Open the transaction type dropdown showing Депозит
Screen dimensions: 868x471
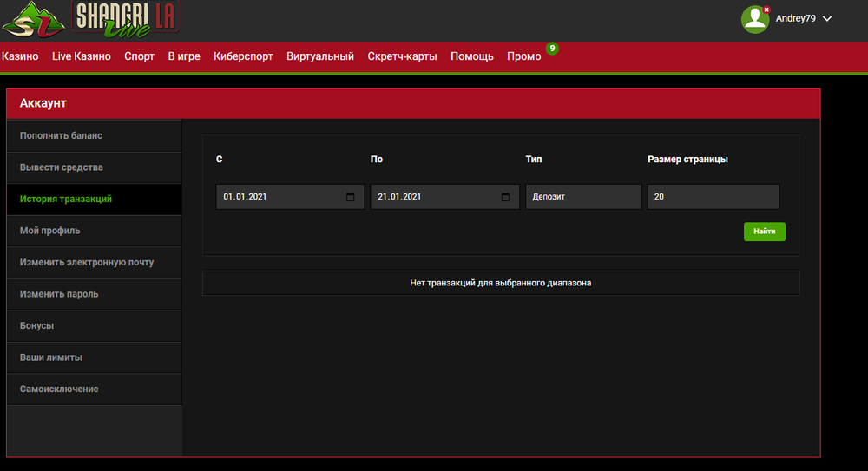tap(583, 197)
